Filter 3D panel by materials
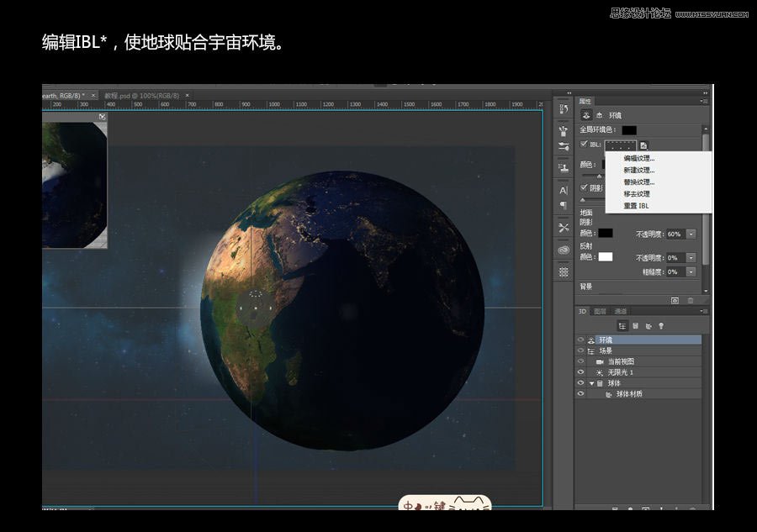This screenshot has height=532, width=757. [648, 326]
